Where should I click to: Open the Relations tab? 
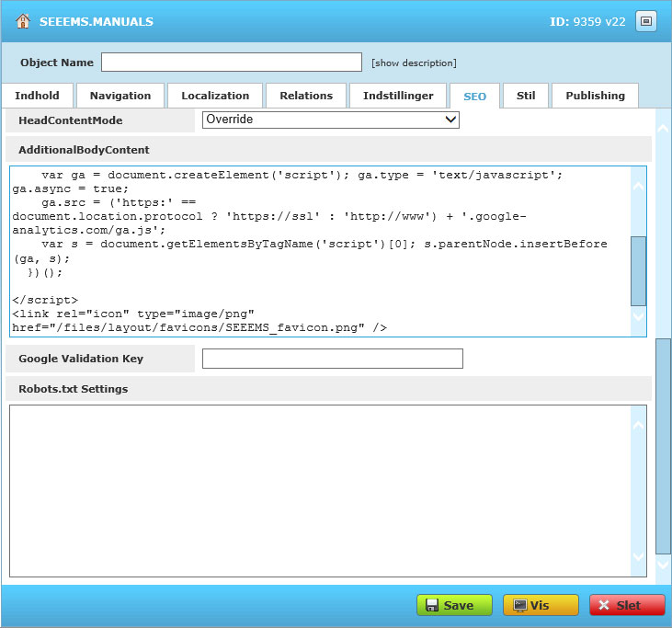click(x=306, y=96)
